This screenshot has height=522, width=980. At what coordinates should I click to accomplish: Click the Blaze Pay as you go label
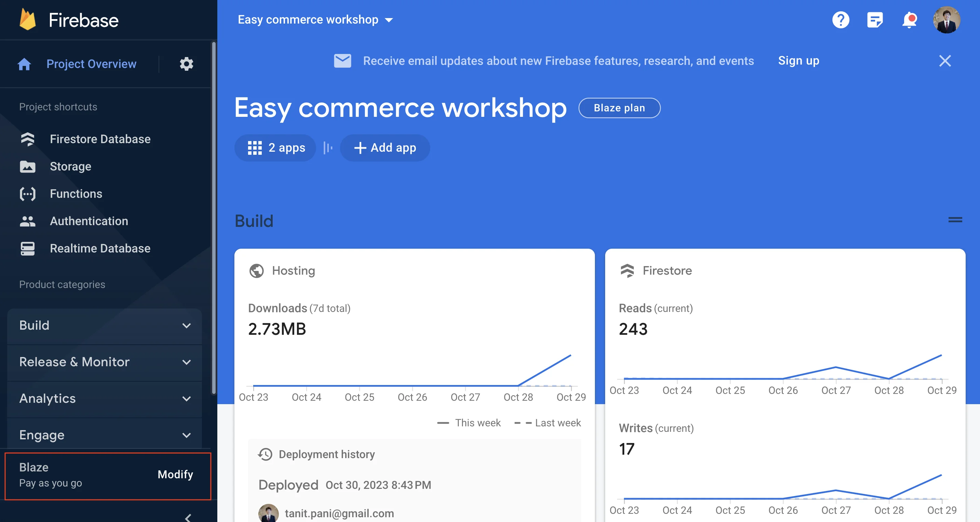click(x=51, y=475)
